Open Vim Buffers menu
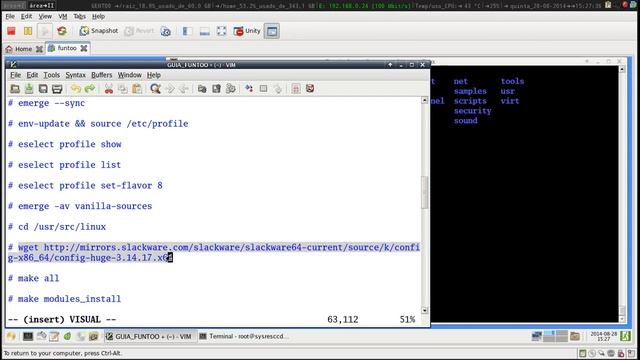Screen dimensions: 640x360 point(102,75)
